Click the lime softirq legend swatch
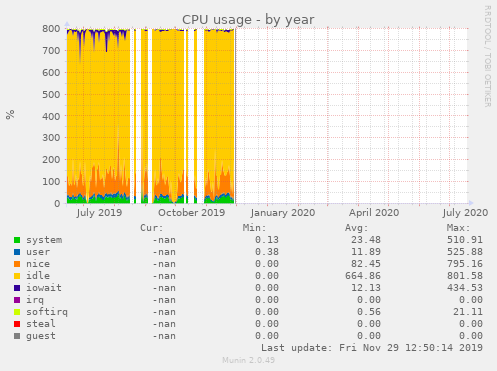 [17, 312]
